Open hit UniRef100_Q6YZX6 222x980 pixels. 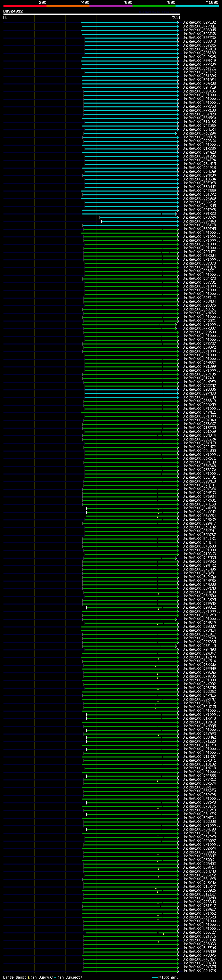click(199, 45)
